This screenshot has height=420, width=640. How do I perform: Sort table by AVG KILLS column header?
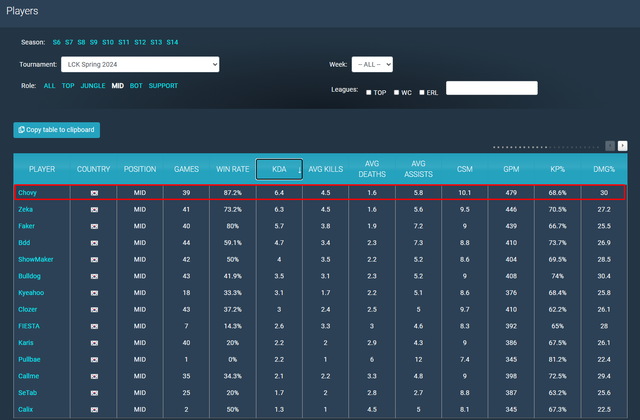click(325, 169)
